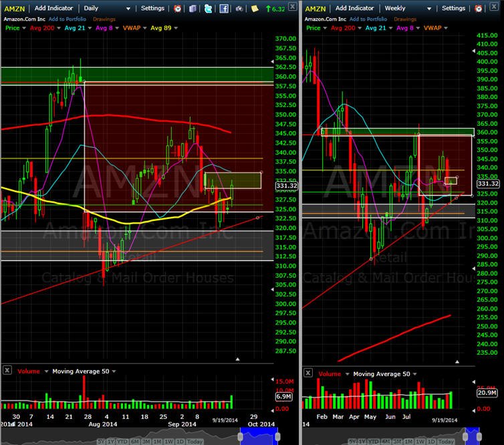Open Moving Average 50 menu in Weekly chart

tap(414, 374)
